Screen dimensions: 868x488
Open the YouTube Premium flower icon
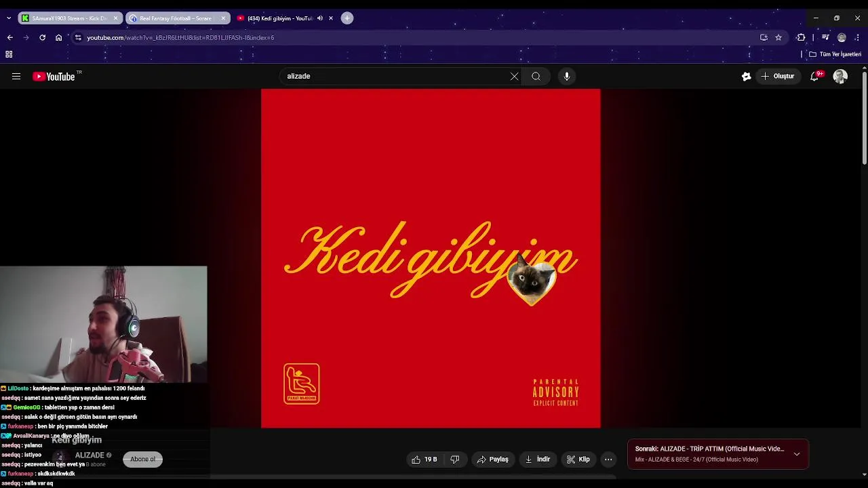[x=746, y=77]
